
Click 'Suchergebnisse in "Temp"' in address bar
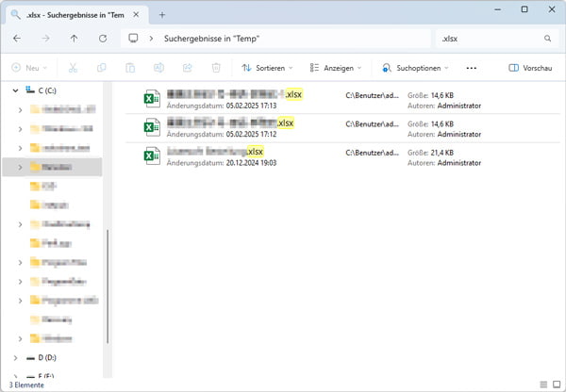coord(209,39)
